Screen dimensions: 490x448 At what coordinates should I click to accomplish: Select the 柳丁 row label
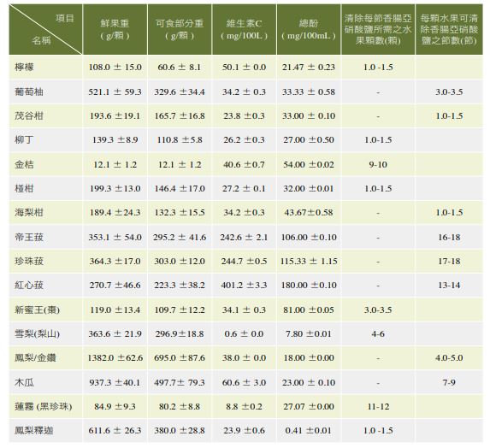[x=24, y=139]
